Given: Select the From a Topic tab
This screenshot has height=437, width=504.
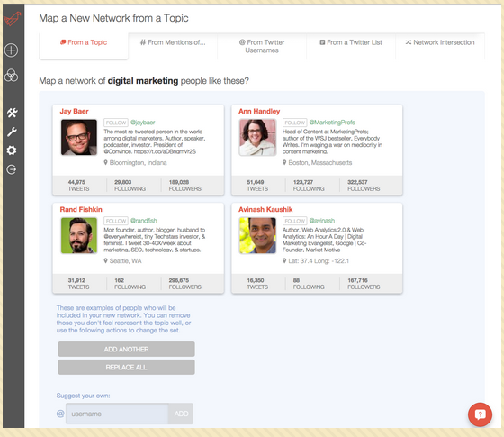Looking at the screenshot, I should (x=84, y=46).
